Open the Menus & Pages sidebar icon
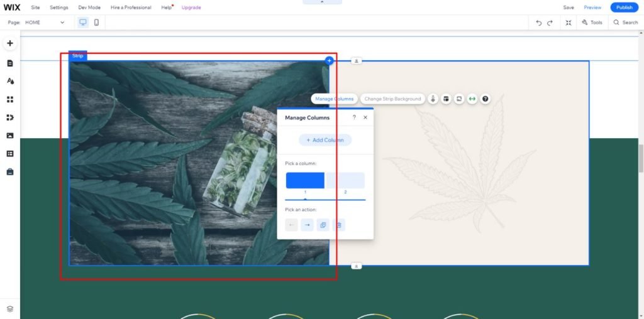The width and height of the screenshot is (644, 319). tap(10, 63)
